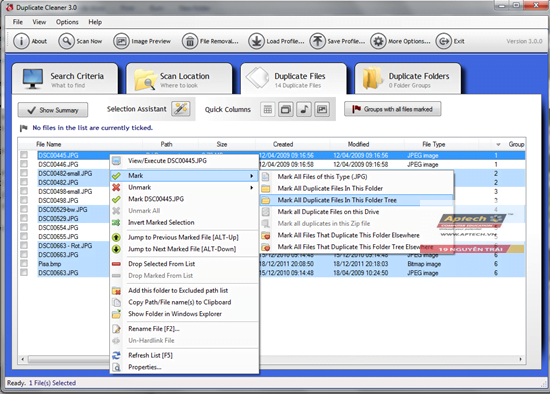550x394 pixels.
Task: Tick the checkbox for DSC00498-small.JPG
Action: pos(24,191)
